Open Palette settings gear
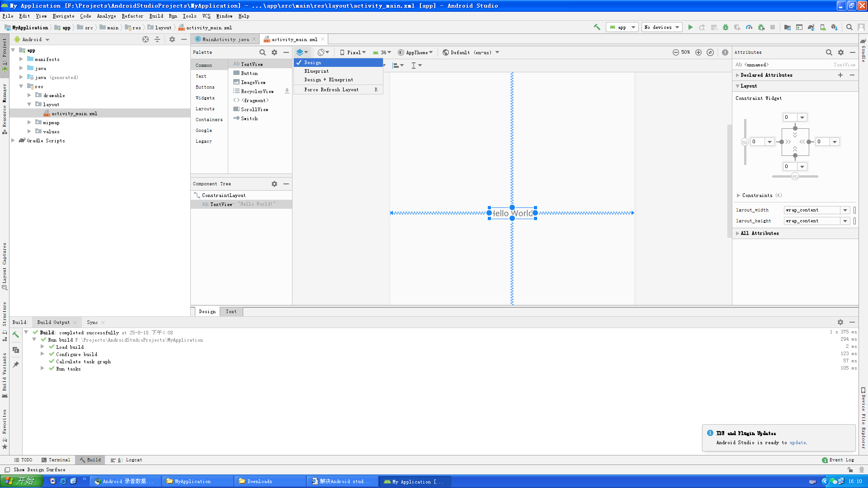868x488 pixels. point(274,52)
